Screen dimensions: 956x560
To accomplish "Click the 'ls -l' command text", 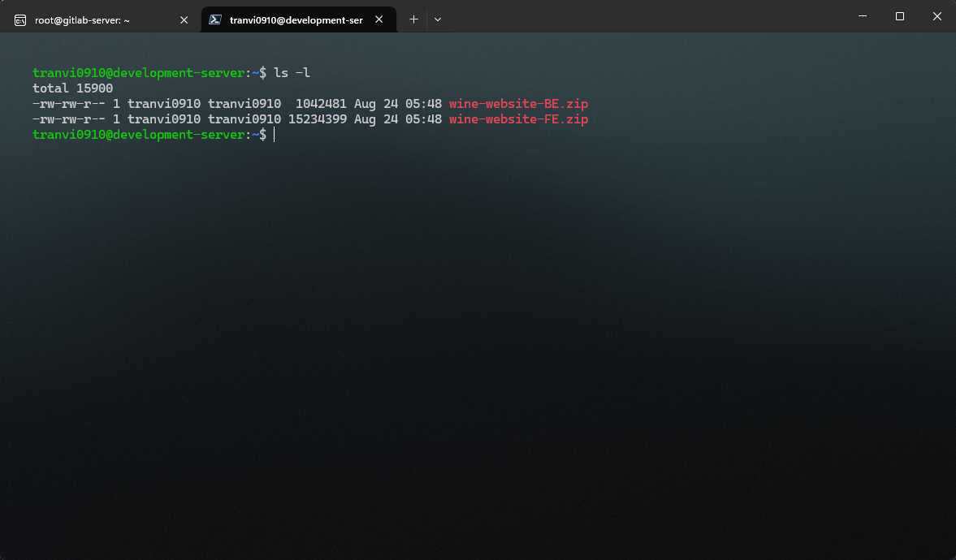I will (292, 73).
